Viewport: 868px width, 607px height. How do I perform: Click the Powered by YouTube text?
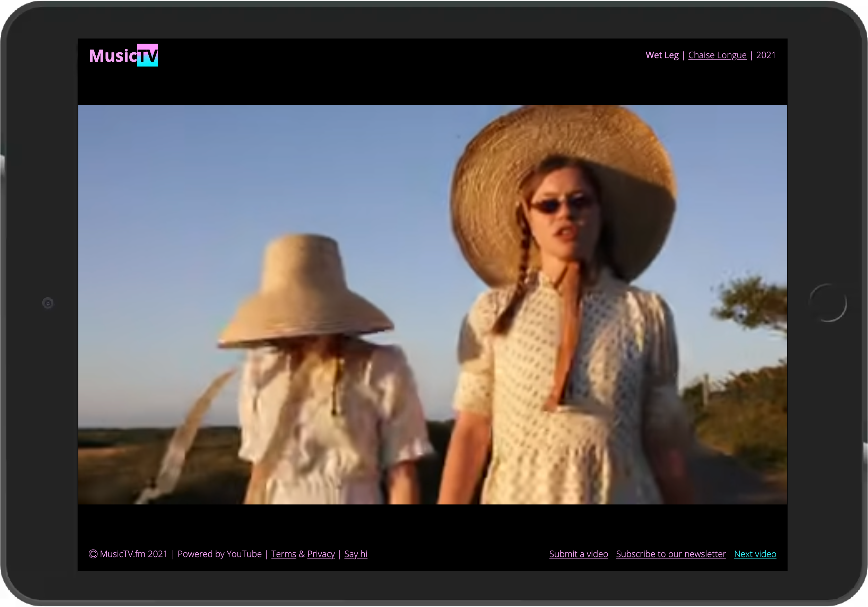pyautogui.click(x=219, y=553)
